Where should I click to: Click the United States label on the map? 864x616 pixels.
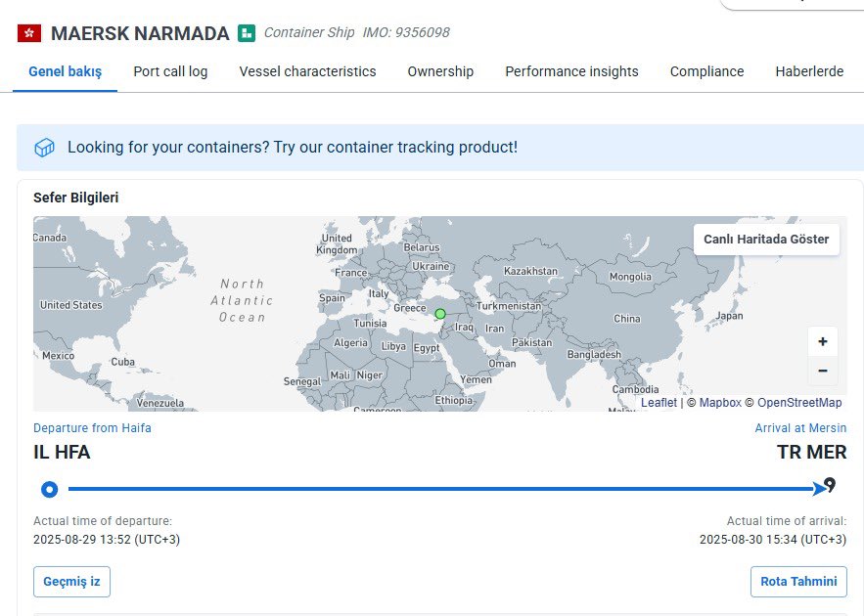(71, 305)
